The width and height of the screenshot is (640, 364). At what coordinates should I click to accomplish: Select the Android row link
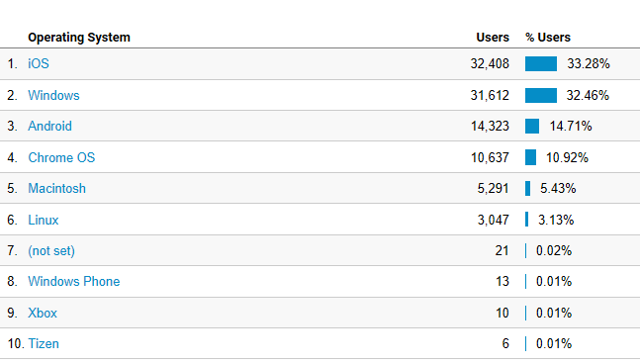[x=49, y=126]
